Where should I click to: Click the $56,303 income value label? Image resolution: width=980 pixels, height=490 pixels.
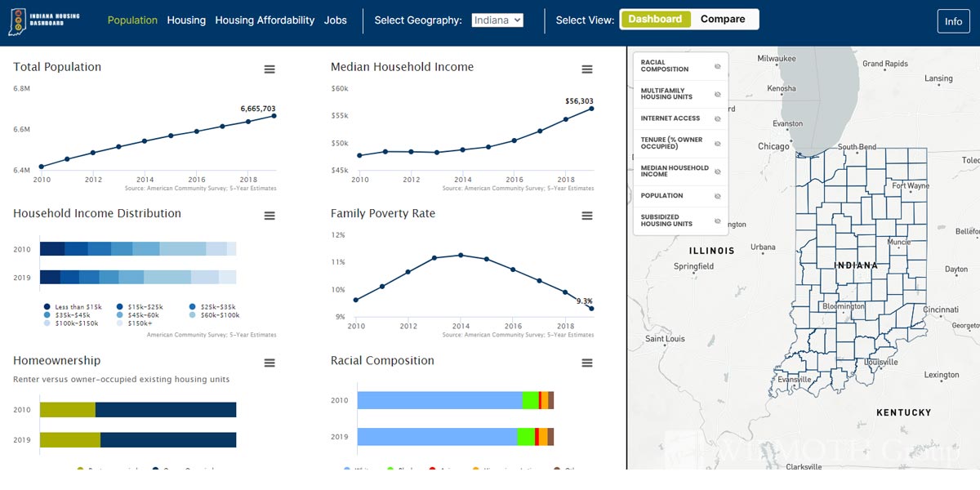[x=579, y=101]
